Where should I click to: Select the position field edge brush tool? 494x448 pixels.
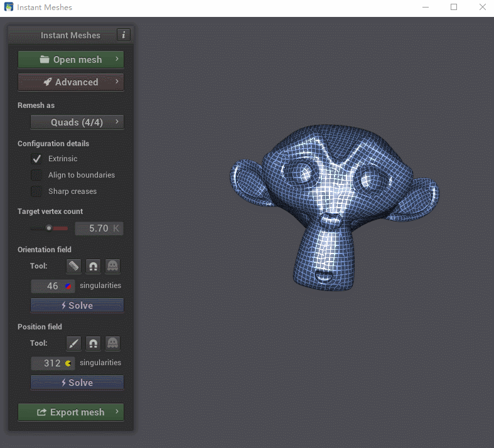pyautogui.click(x=73, y=343)
